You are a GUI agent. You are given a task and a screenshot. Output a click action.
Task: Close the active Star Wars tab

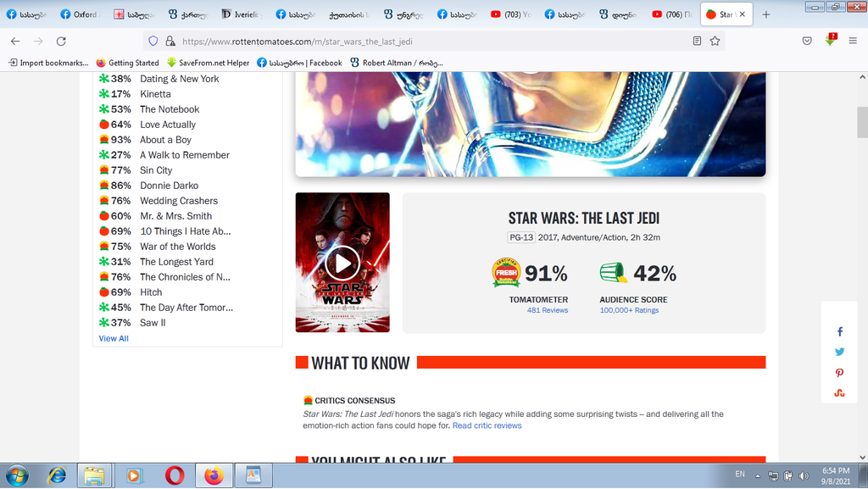pos(743,14)
